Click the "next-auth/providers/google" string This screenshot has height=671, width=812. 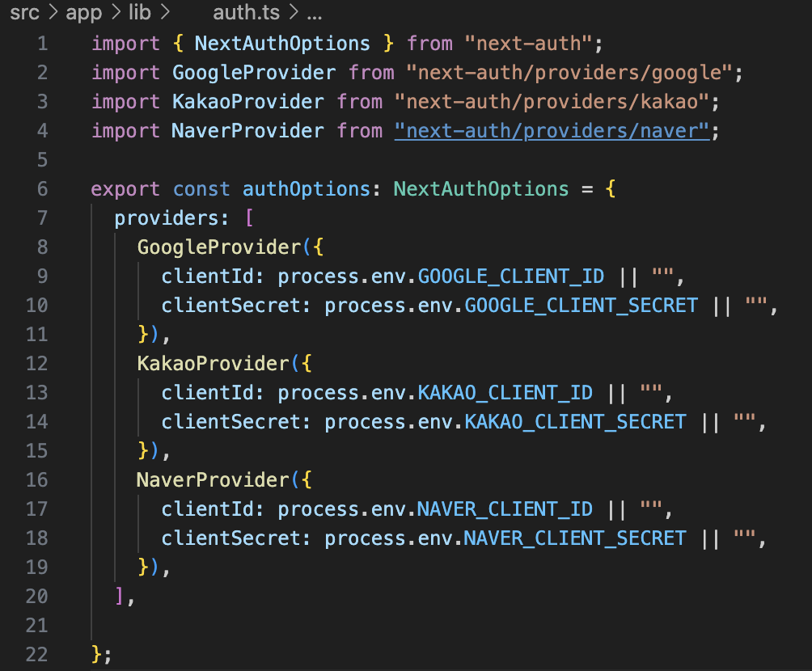[x=569, y=73]
